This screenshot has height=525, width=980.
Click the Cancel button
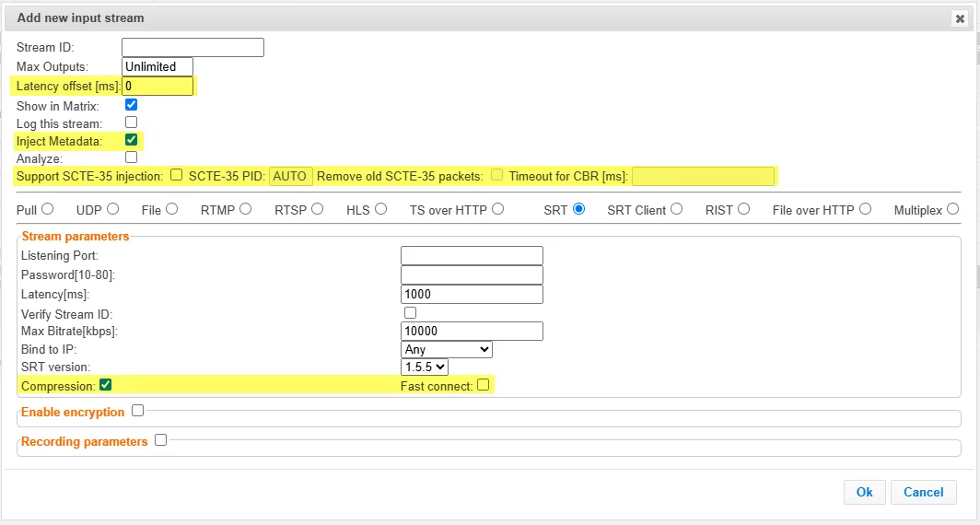923,492
